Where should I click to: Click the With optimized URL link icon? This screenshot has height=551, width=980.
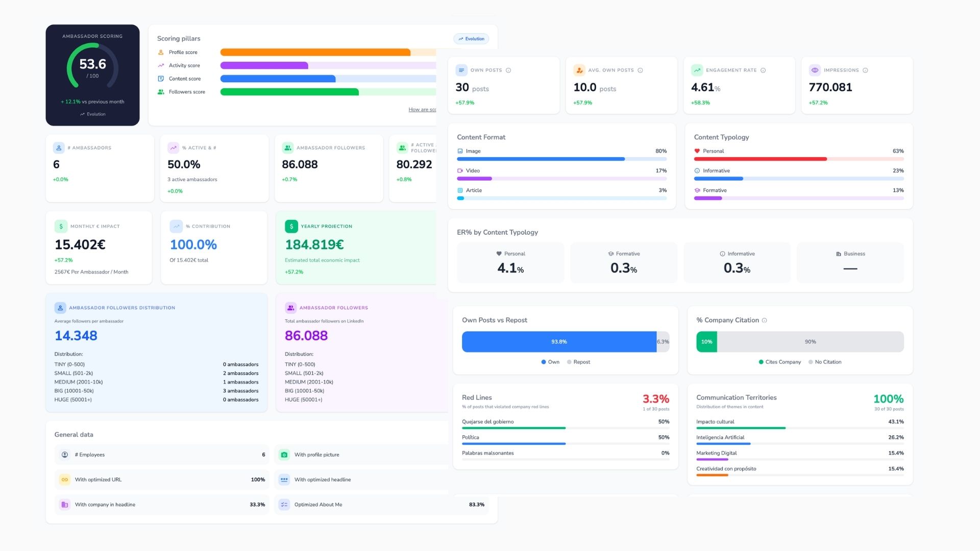(65, 480)
